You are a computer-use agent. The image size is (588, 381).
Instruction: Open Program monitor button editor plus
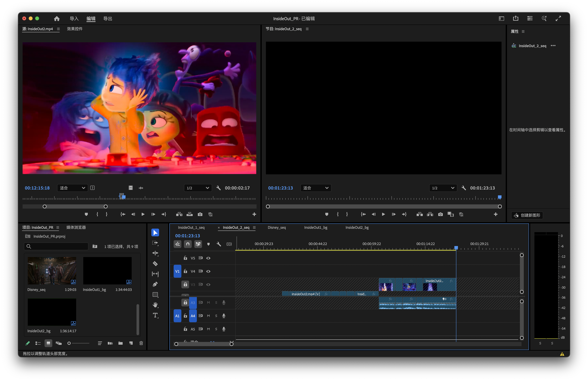495,214
